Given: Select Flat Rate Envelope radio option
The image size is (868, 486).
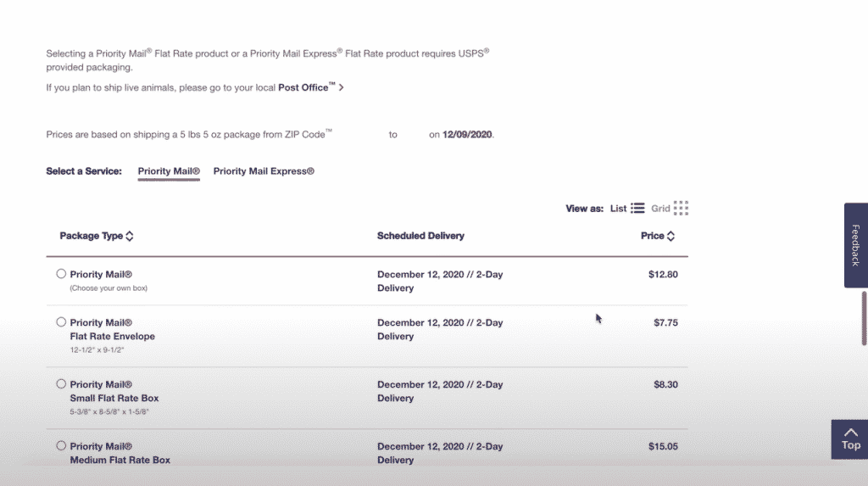Looking at the screenshot, I should tap(61, 322).
